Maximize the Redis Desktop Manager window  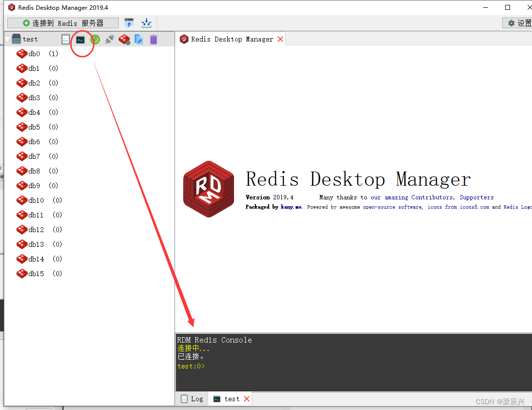[508, 7]
